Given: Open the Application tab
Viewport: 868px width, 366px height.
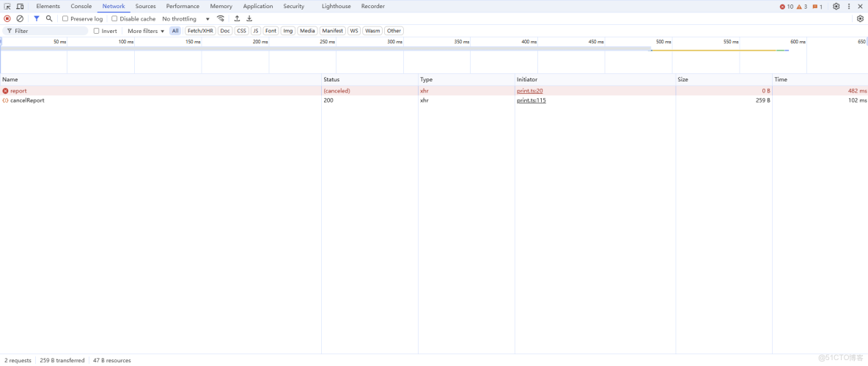Looking at the screenshot, I should [x=258, y=7].
